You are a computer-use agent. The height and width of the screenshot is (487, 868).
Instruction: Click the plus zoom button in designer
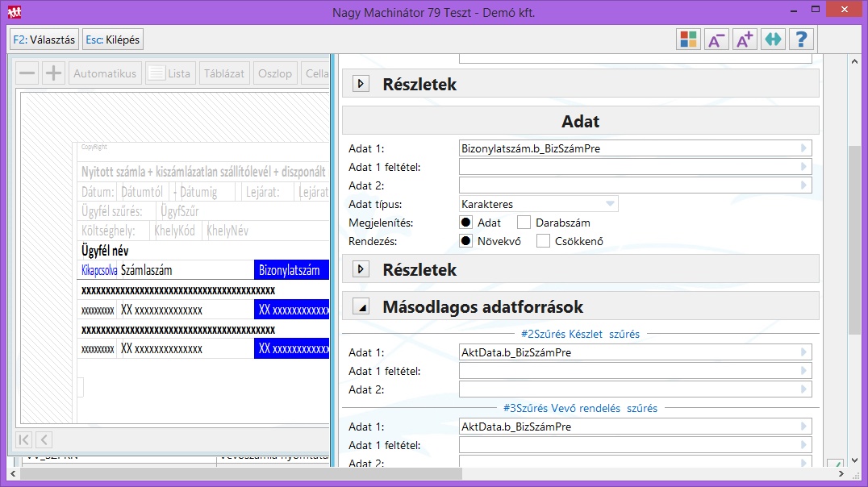click(54, 73)
